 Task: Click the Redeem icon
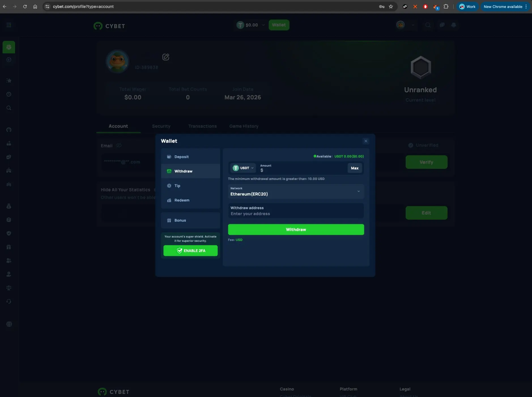coord(169,200)
